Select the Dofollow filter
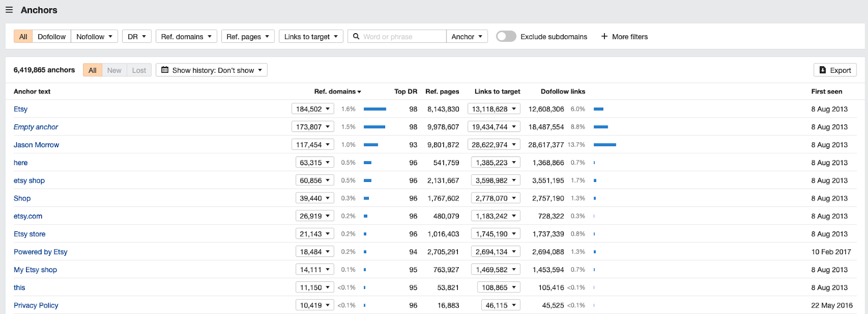The image size is (868, 314). 52,36
